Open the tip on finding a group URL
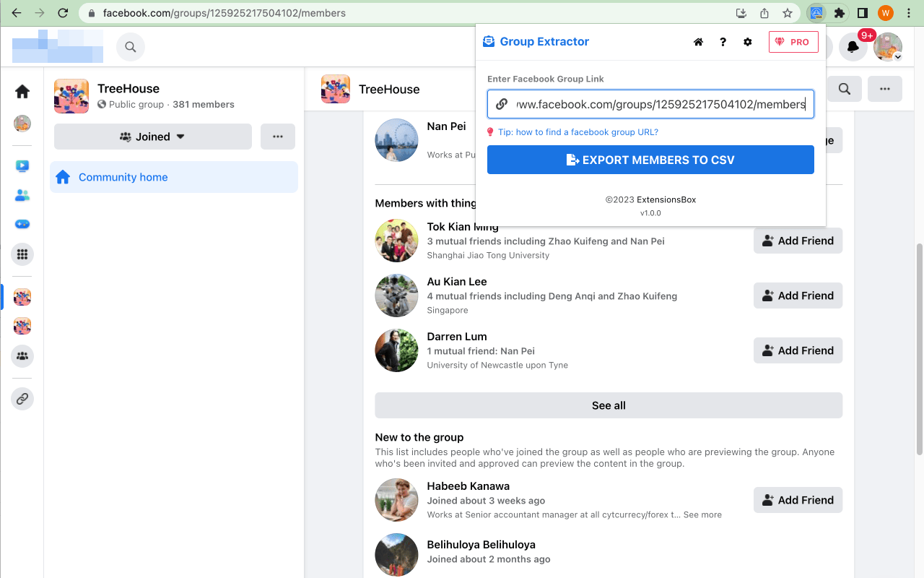Image resolution: width=924 pixels, height=578 pixels. coord(579,132)
